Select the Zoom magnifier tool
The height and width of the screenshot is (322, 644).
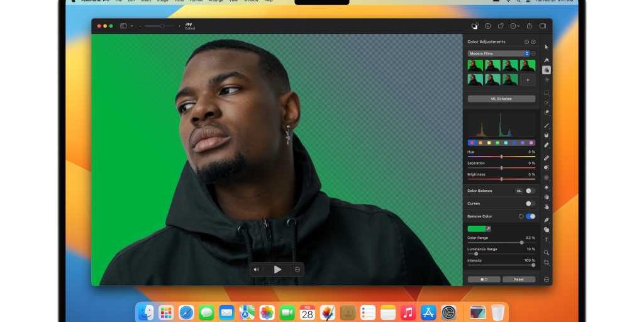547,252
